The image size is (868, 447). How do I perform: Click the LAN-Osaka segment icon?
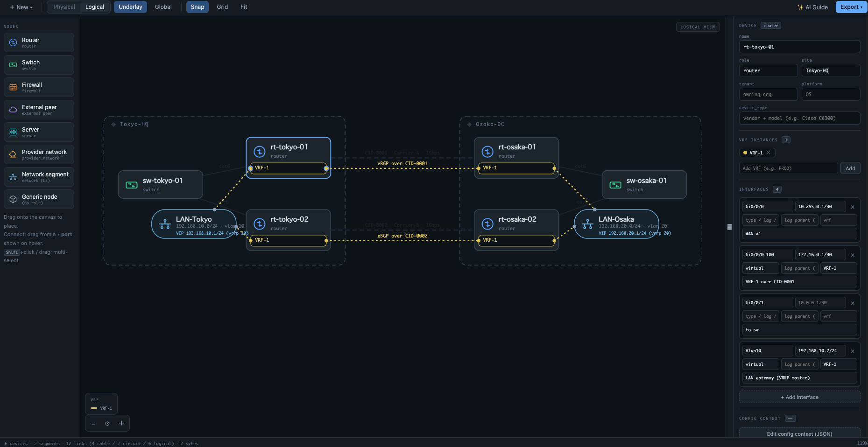[x=587, y=224]
